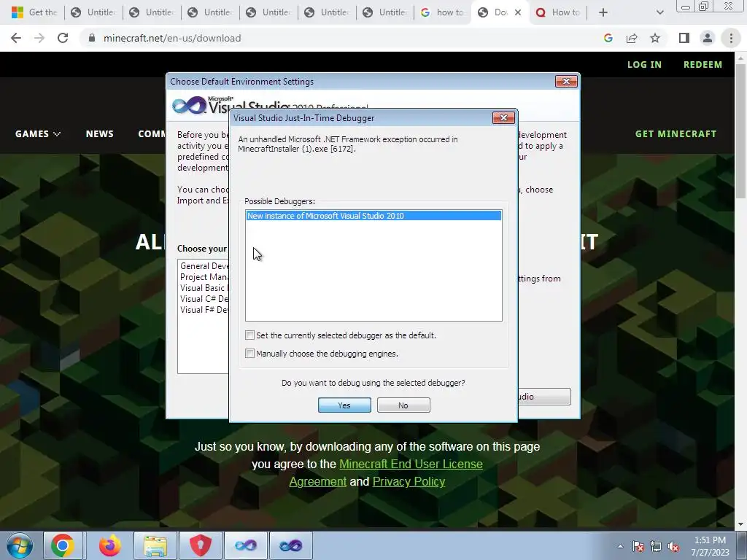Click Chrome's forward navigation arrow
747x560 pixels.
click(x=39, y=38)
